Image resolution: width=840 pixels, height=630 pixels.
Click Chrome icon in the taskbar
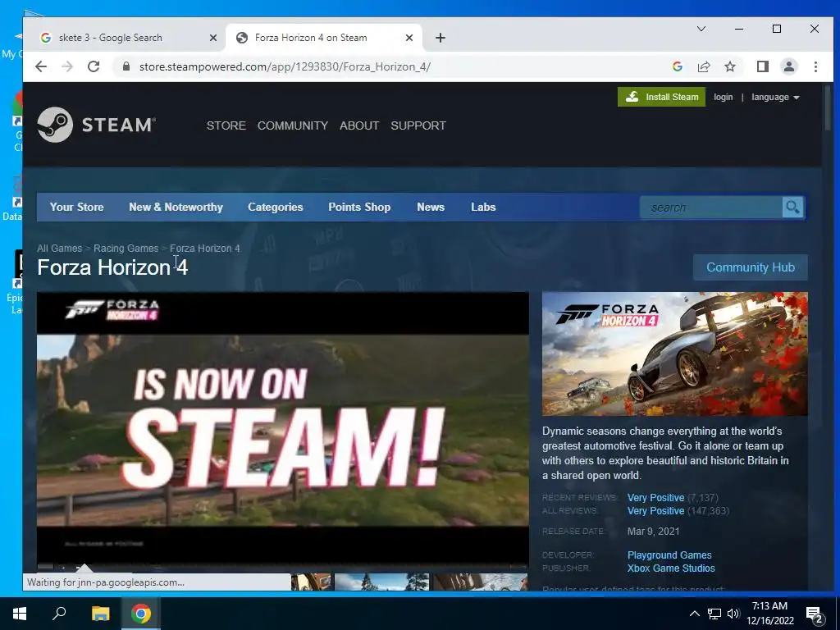point(141,614)
